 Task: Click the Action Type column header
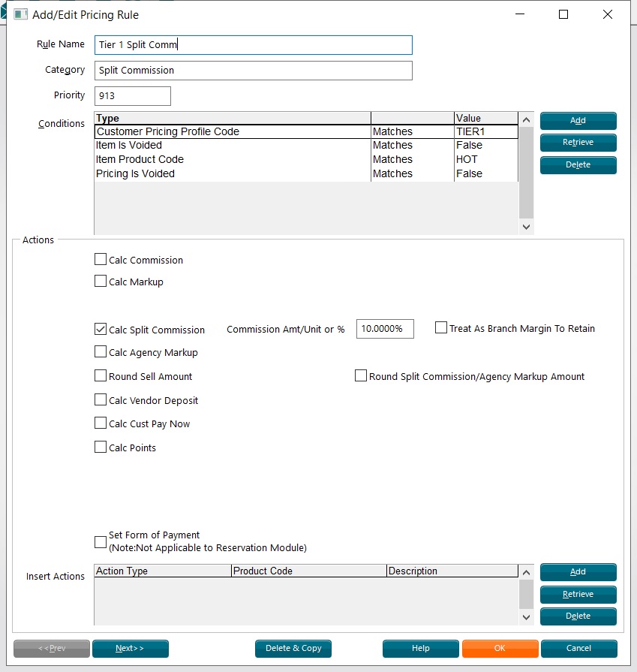coord(163,571)
